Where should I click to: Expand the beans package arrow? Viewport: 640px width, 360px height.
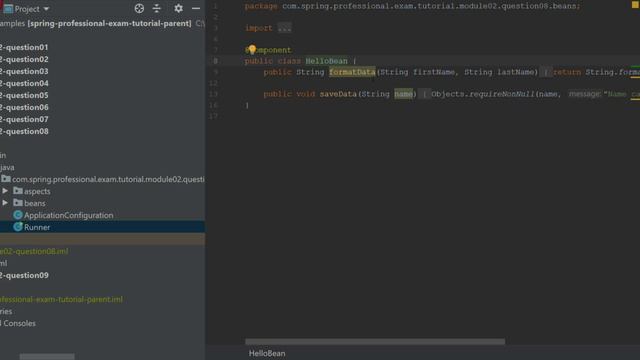point(5,202)
